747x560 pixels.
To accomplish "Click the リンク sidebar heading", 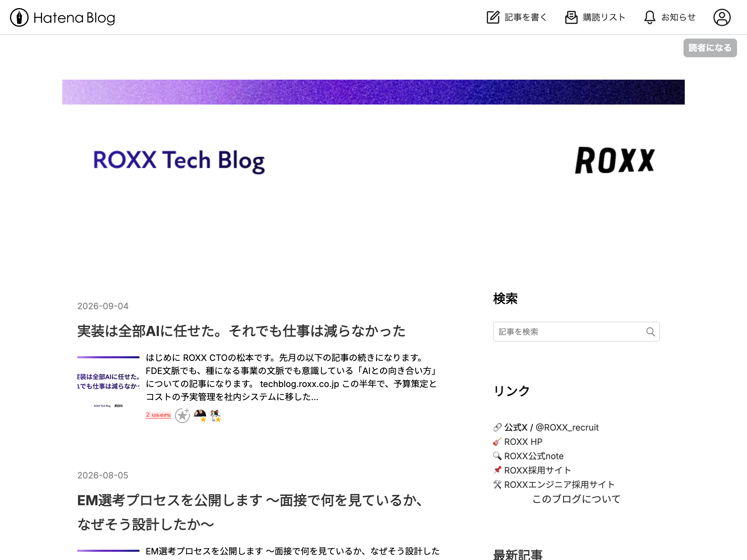I will pos(512,391).
